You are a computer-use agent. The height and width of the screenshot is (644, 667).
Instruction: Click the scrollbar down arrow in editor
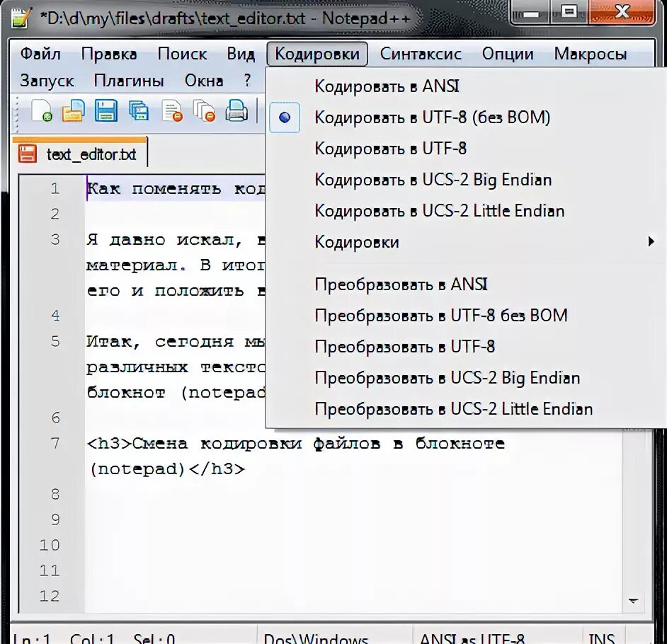(634, 601)
